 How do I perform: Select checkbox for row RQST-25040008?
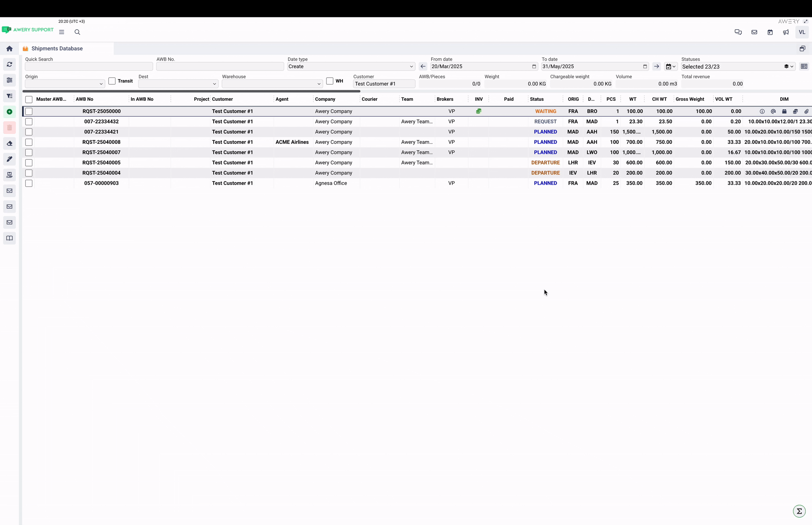29,142
